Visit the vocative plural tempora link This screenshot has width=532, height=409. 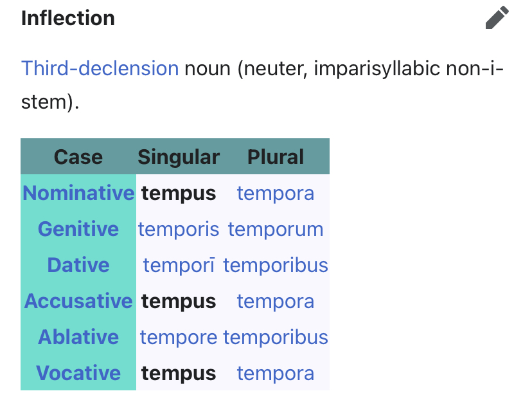click(x=276, y=374)
